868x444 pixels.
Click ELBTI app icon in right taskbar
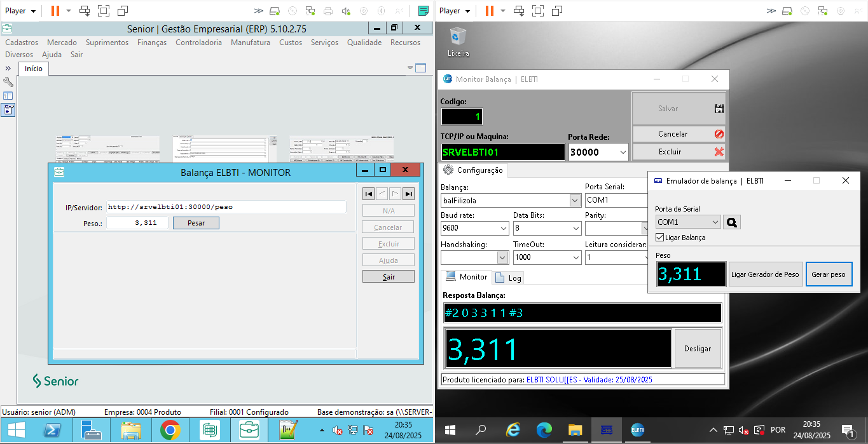pos(637,430)
